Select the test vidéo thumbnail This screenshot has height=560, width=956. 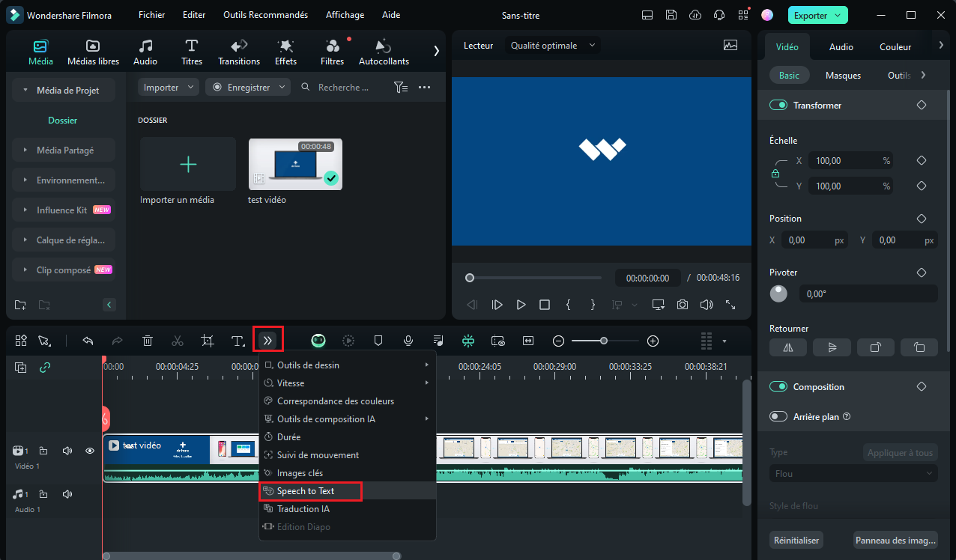(x=295, y=164)
